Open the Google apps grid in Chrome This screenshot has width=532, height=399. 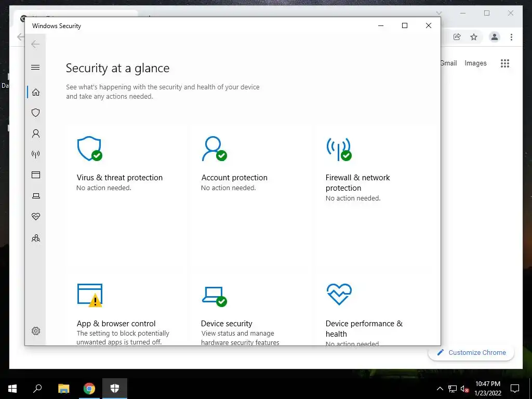tap(505, 63)
